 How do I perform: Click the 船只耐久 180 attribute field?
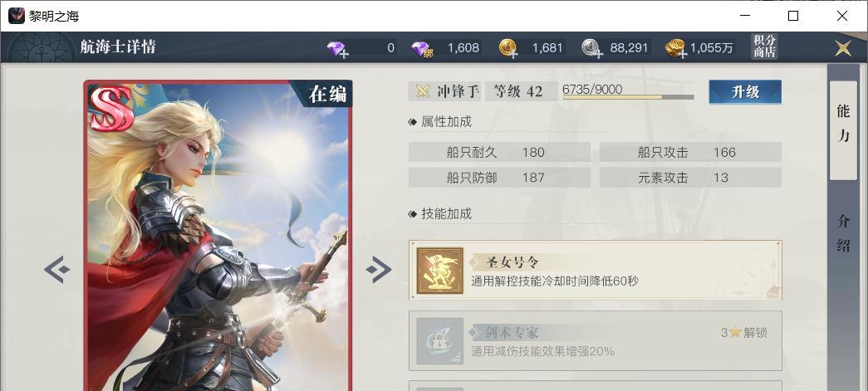tap(499, 152)
